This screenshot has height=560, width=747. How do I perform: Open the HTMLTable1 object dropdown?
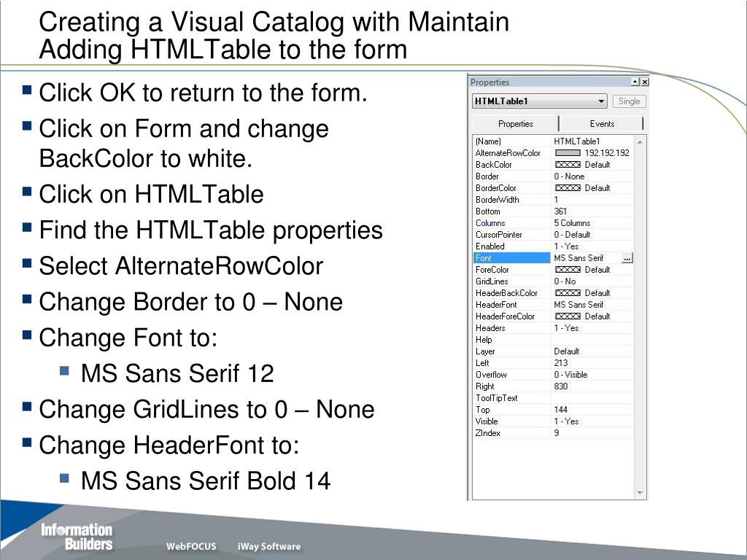pyautogui.click(x=601, y=101)
